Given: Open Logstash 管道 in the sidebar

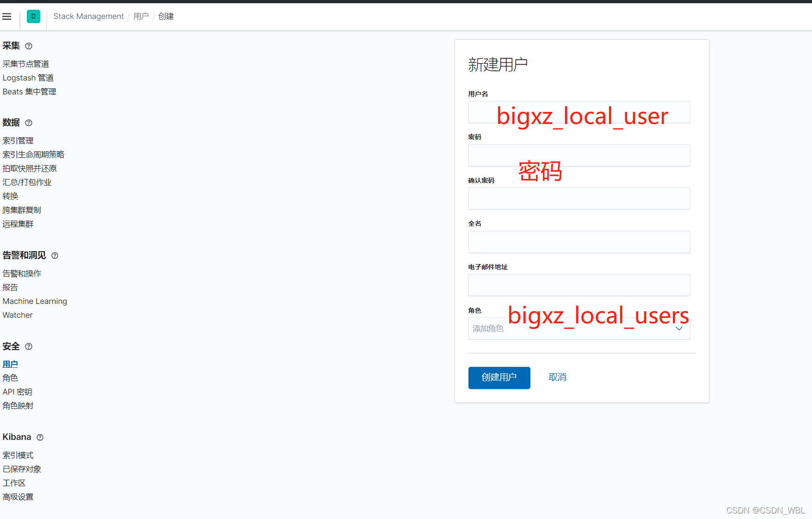Looking at the screenshot, I should (28, 78).
